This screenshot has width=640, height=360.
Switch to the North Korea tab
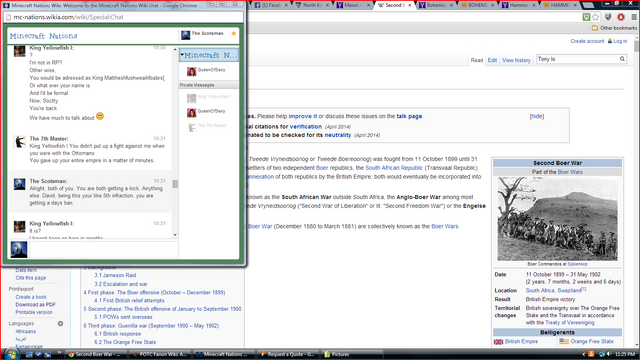312,5
